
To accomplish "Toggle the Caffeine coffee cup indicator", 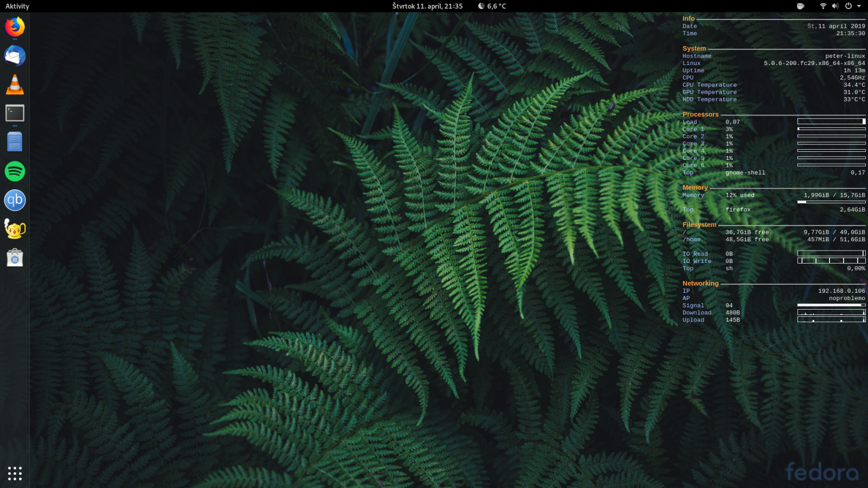I will [800, 6].
